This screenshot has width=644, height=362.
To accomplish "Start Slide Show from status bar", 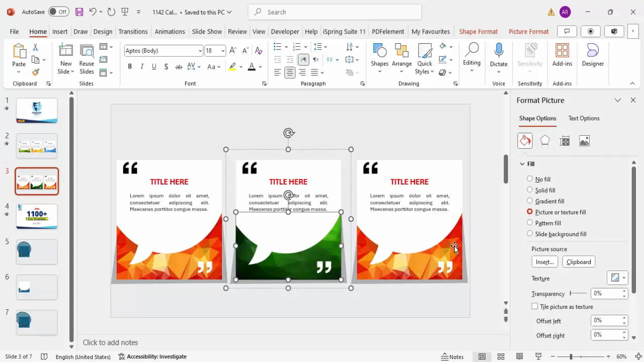I will click(x=538, y=356).
